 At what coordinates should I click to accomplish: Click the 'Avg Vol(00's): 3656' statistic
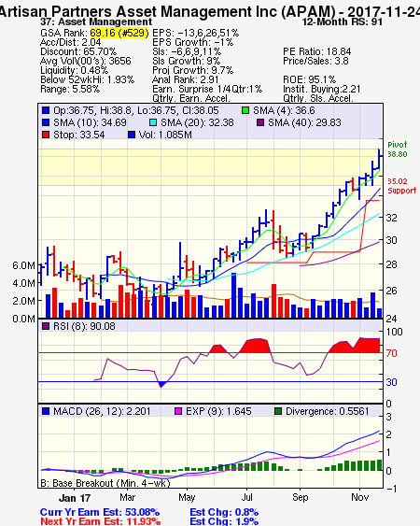click(x=86, y=61)
